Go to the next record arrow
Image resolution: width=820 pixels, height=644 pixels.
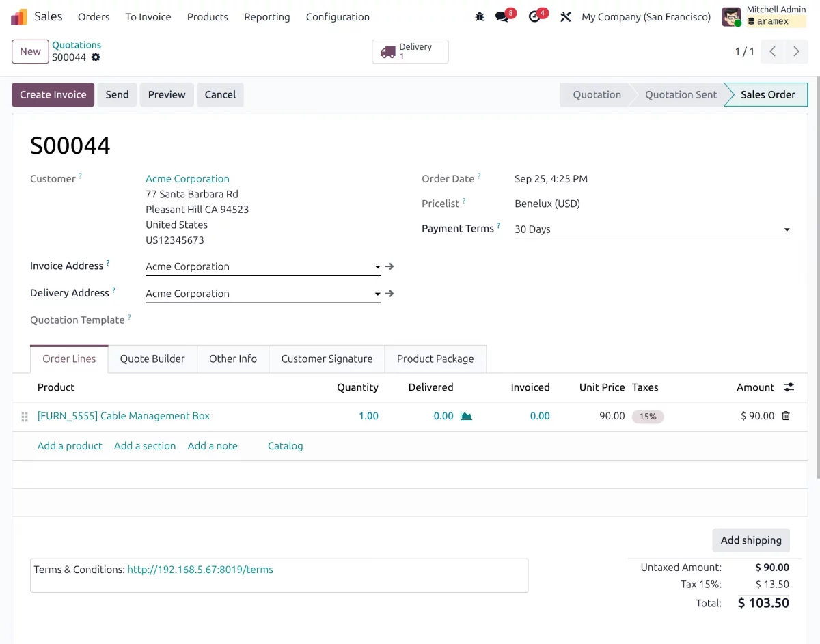tap(796, 51)
